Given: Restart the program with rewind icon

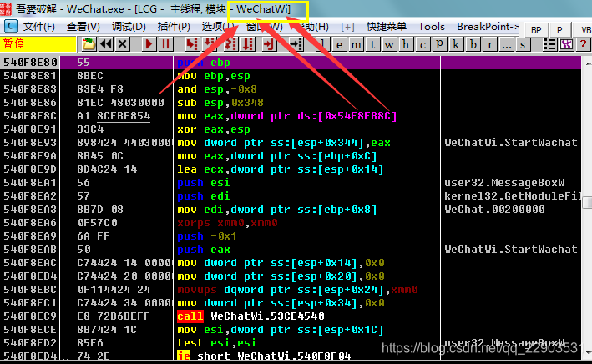Looking at the screenshot, I should click(x=106, y=44).
